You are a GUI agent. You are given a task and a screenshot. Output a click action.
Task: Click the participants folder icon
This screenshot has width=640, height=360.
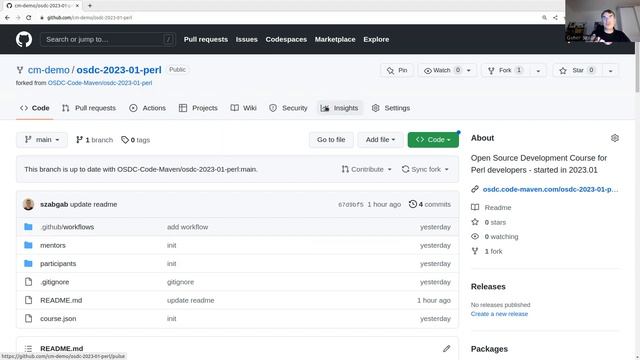(28, 263)
